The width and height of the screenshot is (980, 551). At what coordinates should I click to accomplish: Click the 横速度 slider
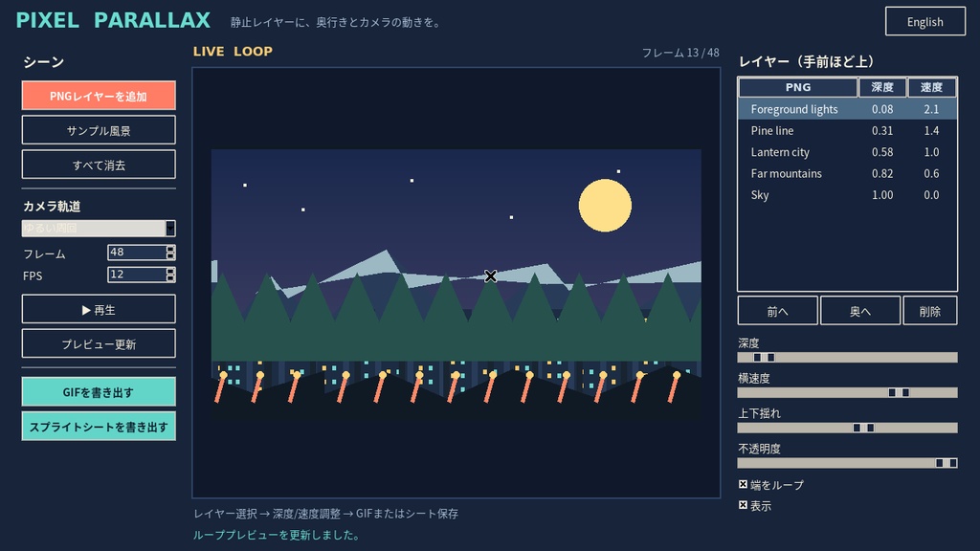[848, 392]
